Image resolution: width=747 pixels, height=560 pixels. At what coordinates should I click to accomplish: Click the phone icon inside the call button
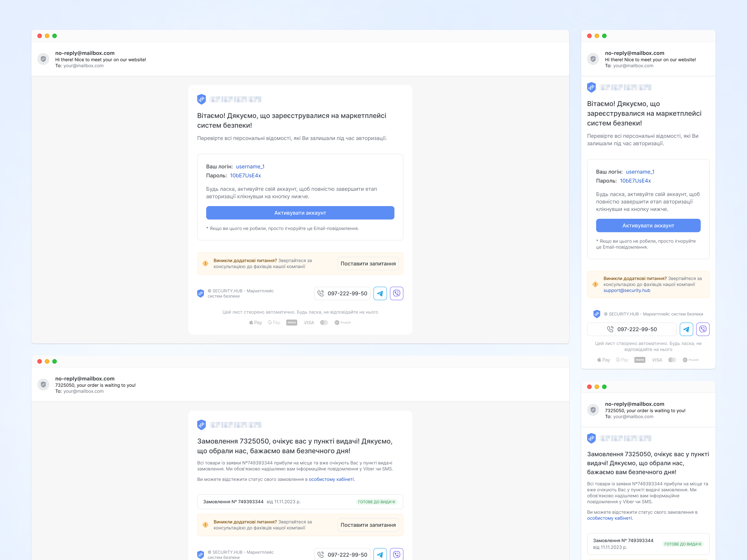point(321,293)
